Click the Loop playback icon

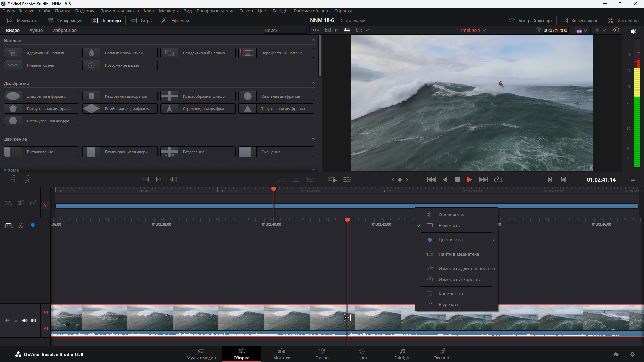point(498,180)
